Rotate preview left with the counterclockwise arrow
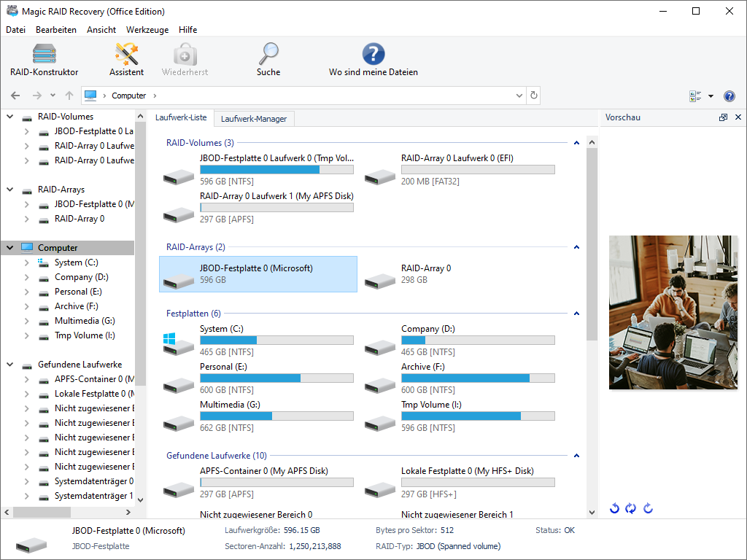747x560 pixels. pyautogui.click(x=614, y=508)
